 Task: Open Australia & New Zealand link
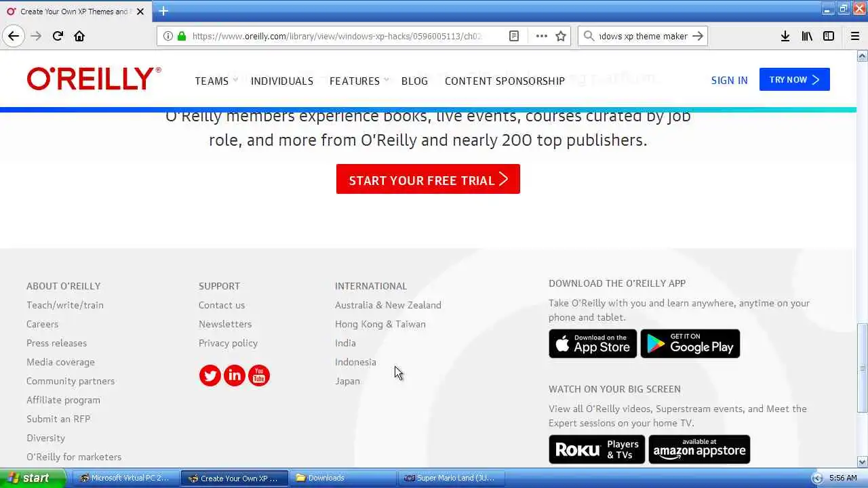388,305
